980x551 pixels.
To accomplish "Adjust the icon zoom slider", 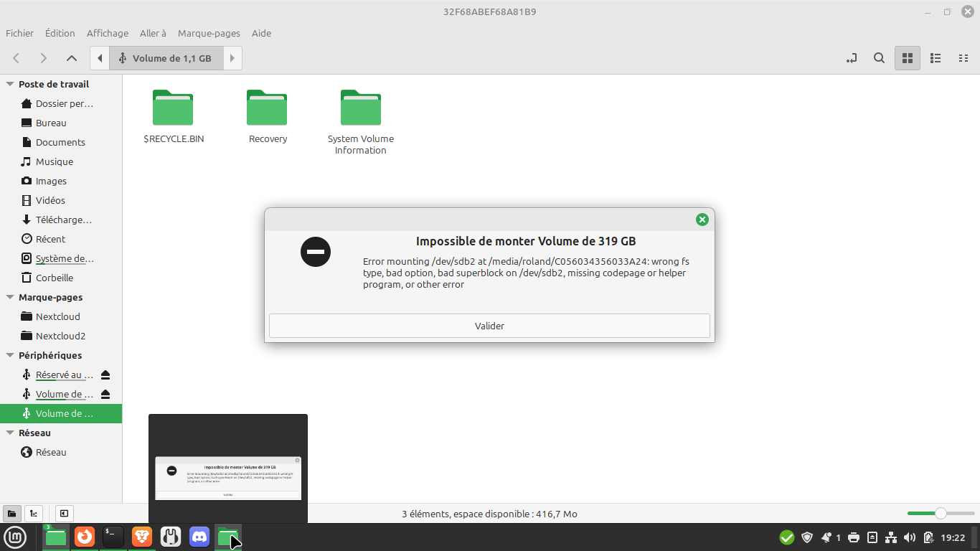I will point(940,514).
